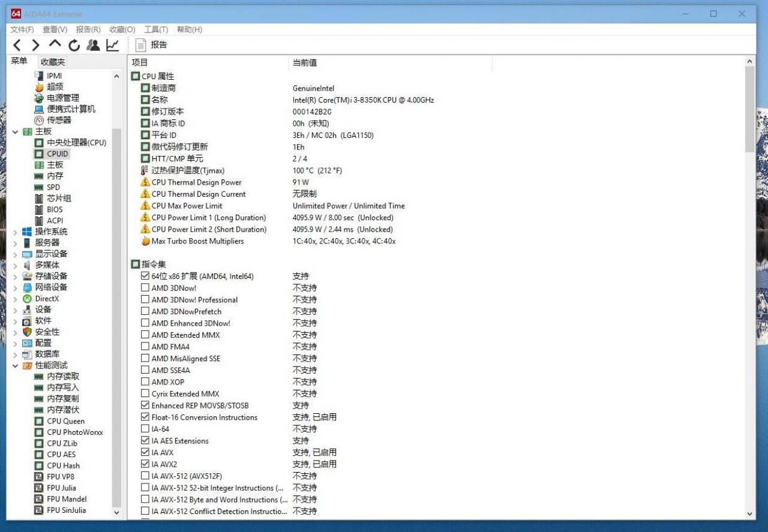
Task: Click the forward navigation arrow icon
Action: [x=35, y=45]
